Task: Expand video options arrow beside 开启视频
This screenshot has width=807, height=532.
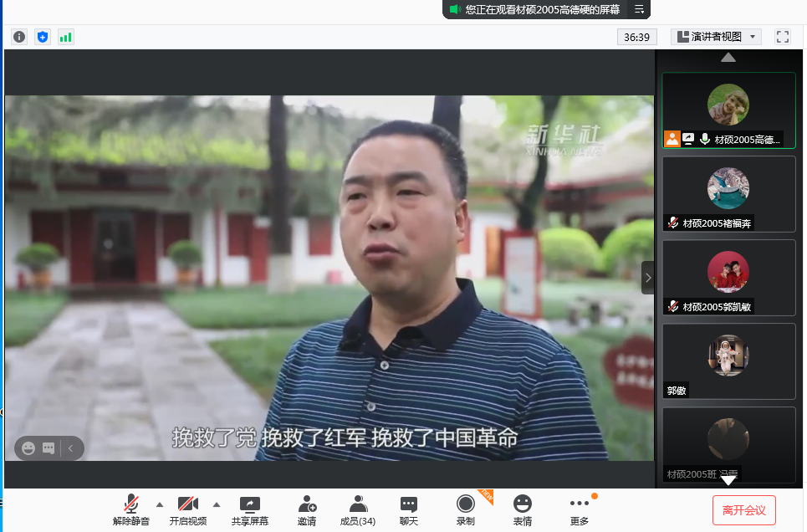Action: (x=217, y=504)
